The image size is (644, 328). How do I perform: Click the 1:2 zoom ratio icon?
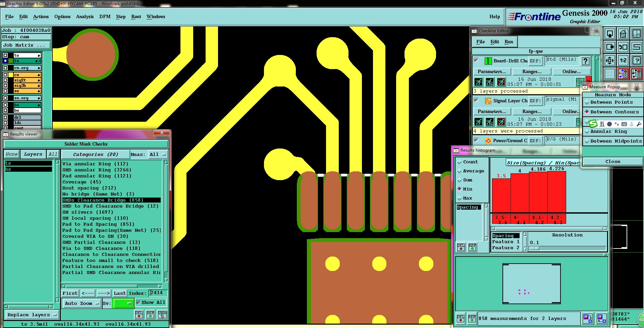(623, 60)
